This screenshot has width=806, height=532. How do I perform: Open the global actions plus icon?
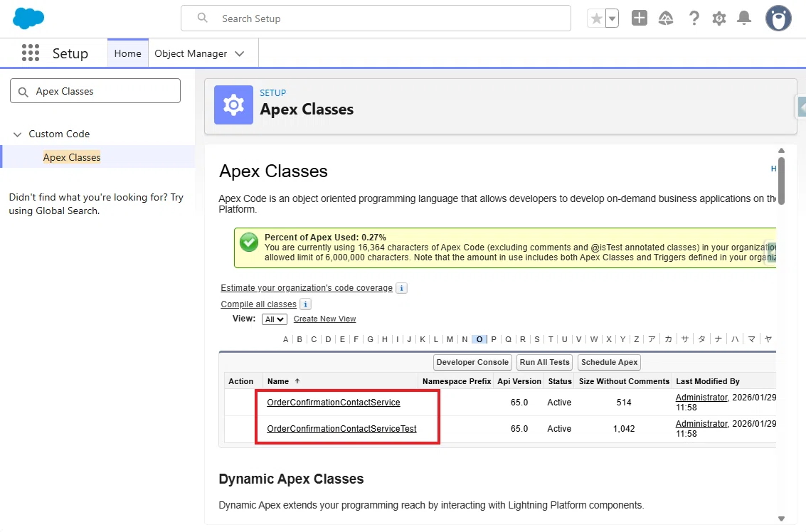639,18
